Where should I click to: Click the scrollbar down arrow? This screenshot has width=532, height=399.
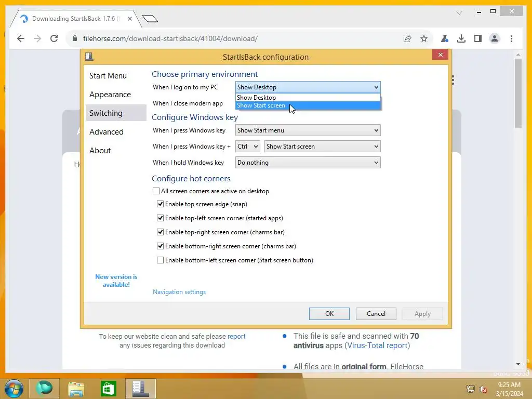click(x=518, y=364)
